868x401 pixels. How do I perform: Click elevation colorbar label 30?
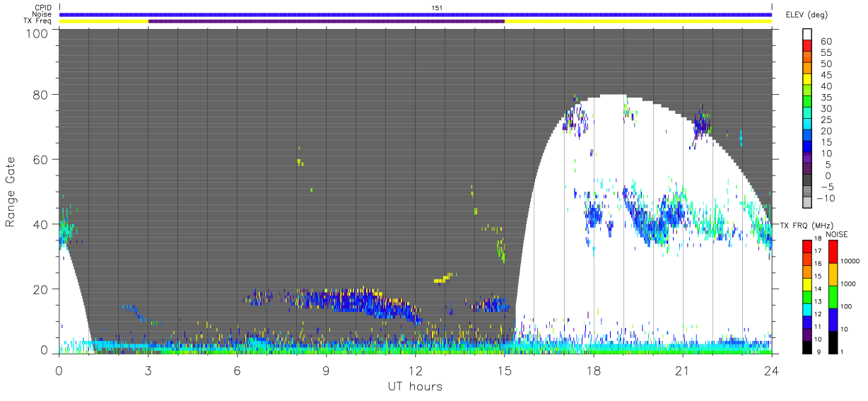click(825, 108)
